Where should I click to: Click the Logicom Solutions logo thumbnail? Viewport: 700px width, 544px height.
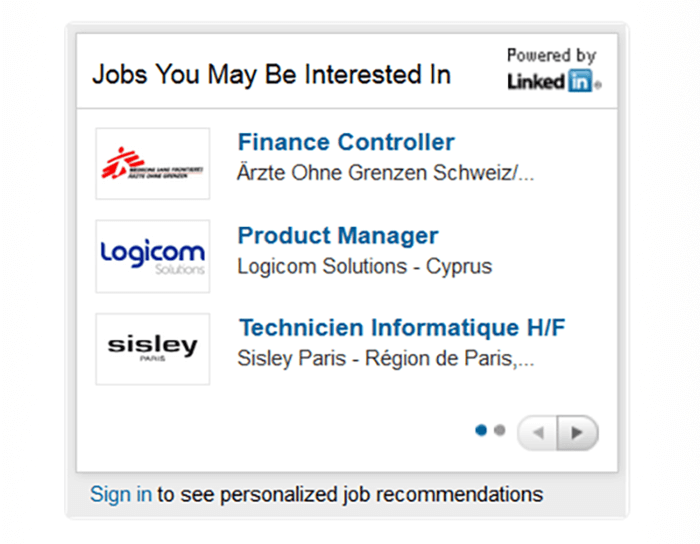click(153, 256)
